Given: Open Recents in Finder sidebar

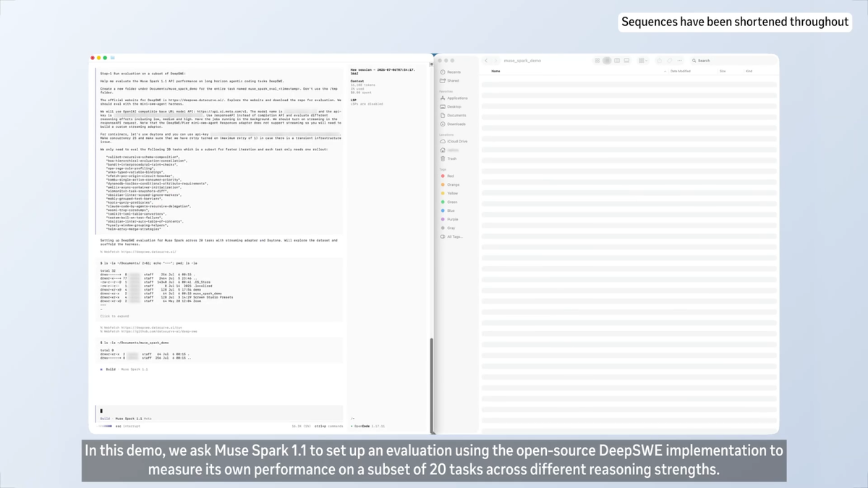Looking at the screenshot, I should point(451,72).
